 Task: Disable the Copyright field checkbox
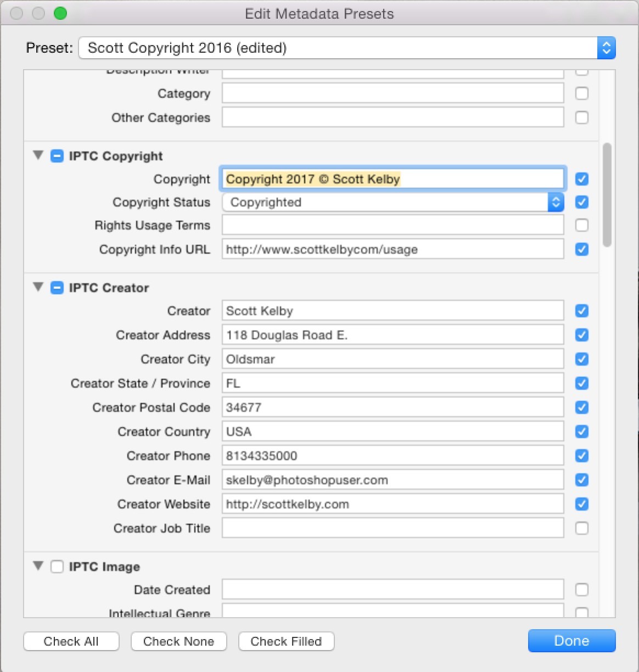tap(581, 178)
